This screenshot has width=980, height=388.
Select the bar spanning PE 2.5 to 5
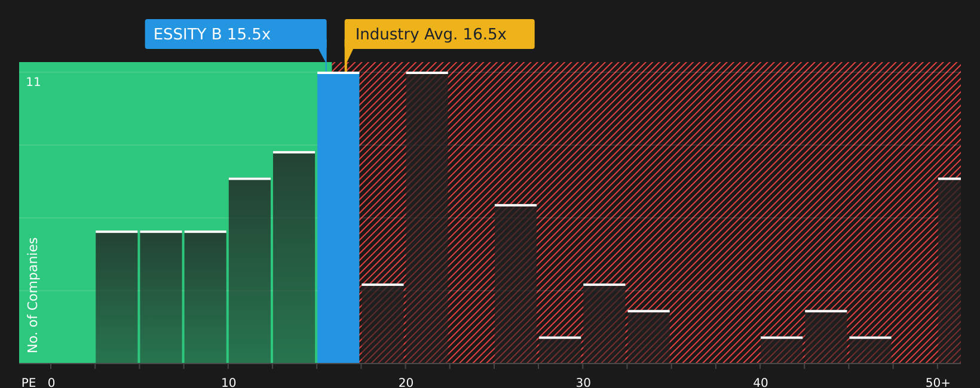click(x=117, y=297)
